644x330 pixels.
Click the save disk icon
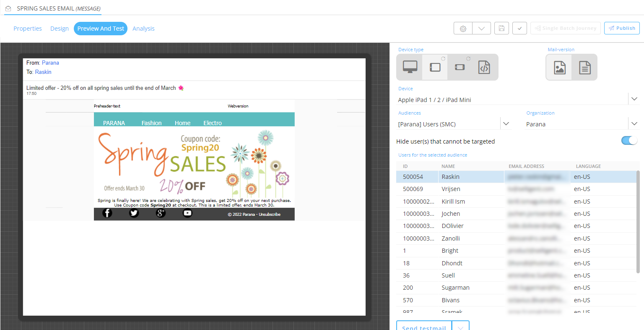pyautogui.click(x=501, y=29)
